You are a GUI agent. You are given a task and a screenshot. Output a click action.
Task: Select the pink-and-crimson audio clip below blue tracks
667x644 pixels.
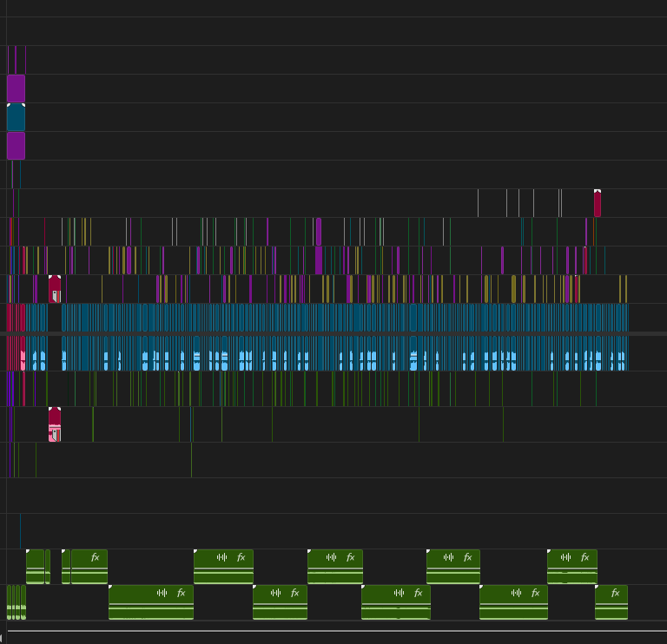55,424
